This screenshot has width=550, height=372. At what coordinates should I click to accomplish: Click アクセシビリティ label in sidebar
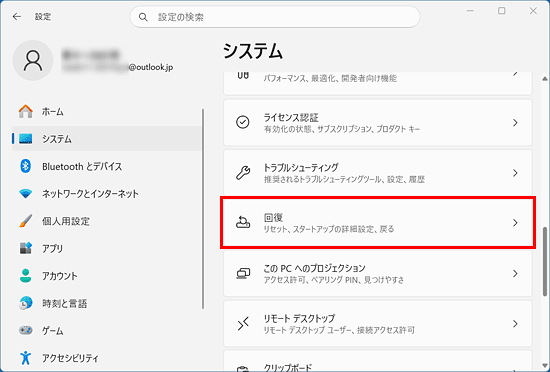tap(71, 358)
